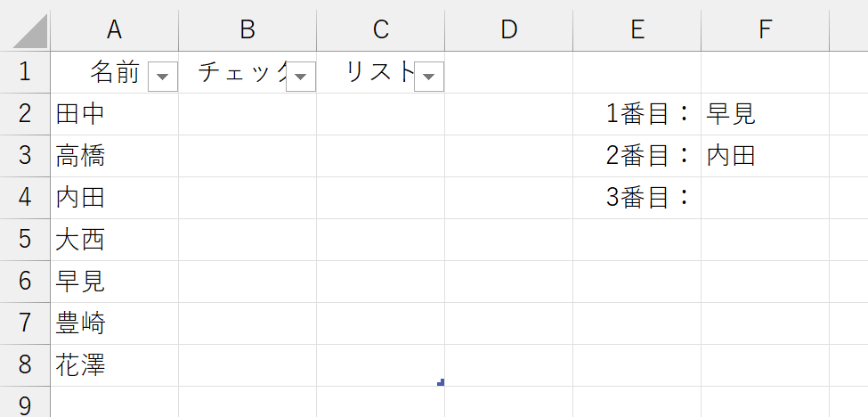Select column D header
This screenshot has width=868, height=417.
(x=508, y=29)
